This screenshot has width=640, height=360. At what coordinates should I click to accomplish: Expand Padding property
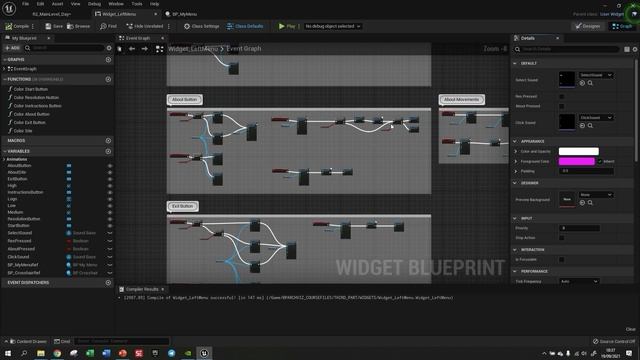(516, 171)
